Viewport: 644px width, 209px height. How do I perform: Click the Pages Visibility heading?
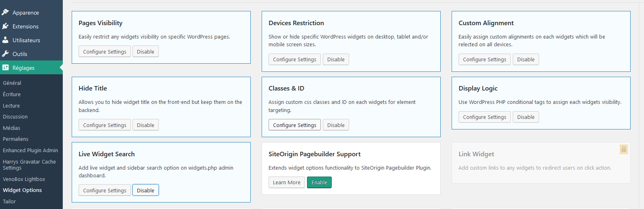[x=100, y=23]
